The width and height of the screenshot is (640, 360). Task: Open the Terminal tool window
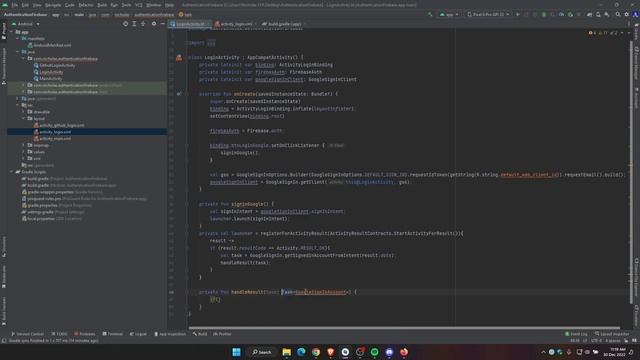pos(112,334)
